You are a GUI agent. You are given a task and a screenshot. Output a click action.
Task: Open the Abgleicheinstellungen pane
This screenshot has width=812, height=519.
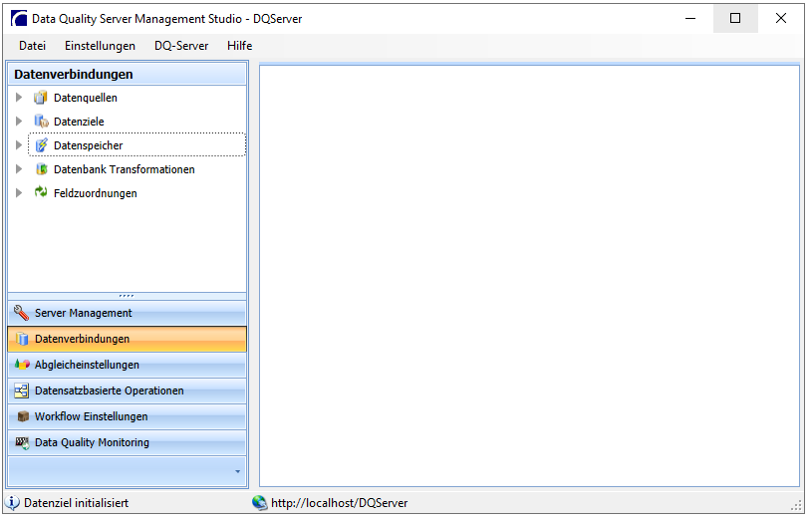point(127,365)
